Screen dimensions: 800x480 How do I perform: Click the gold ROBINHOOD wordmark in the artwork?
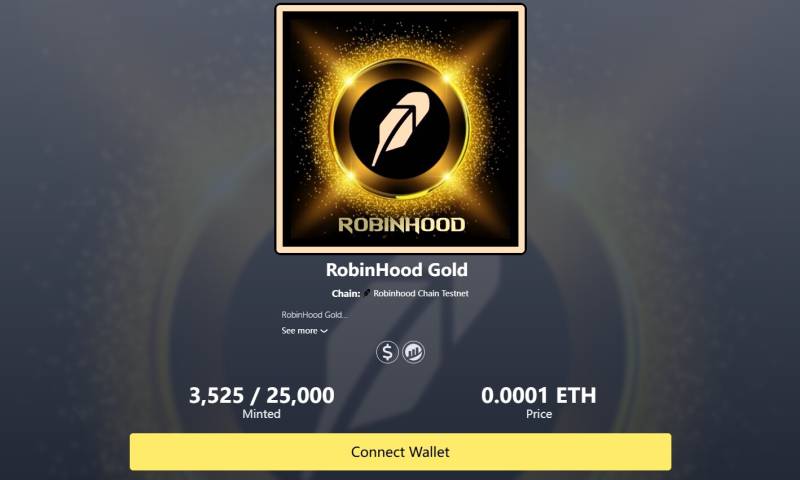pyautogui.click(x=402, y=225)
